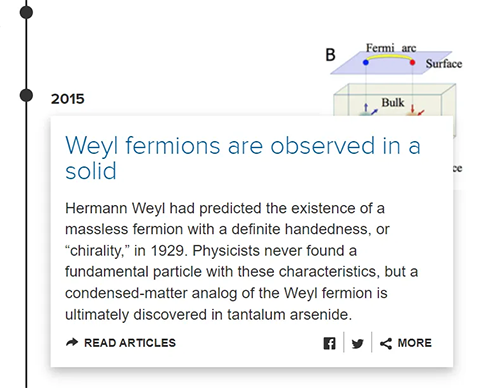Click the B panel label of the figure
500x388 pixels.
point(330,55)
